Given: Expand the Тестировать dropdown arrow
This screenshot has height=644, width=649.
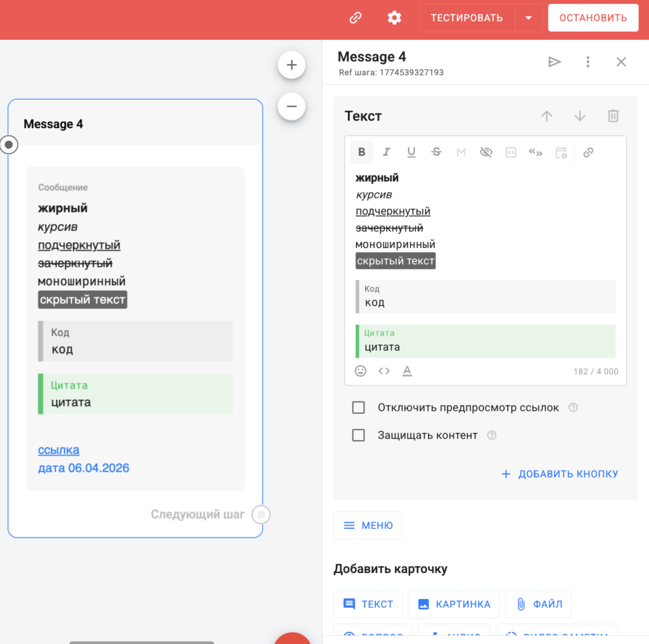Looking at the screenshot, I should (529, 18).
